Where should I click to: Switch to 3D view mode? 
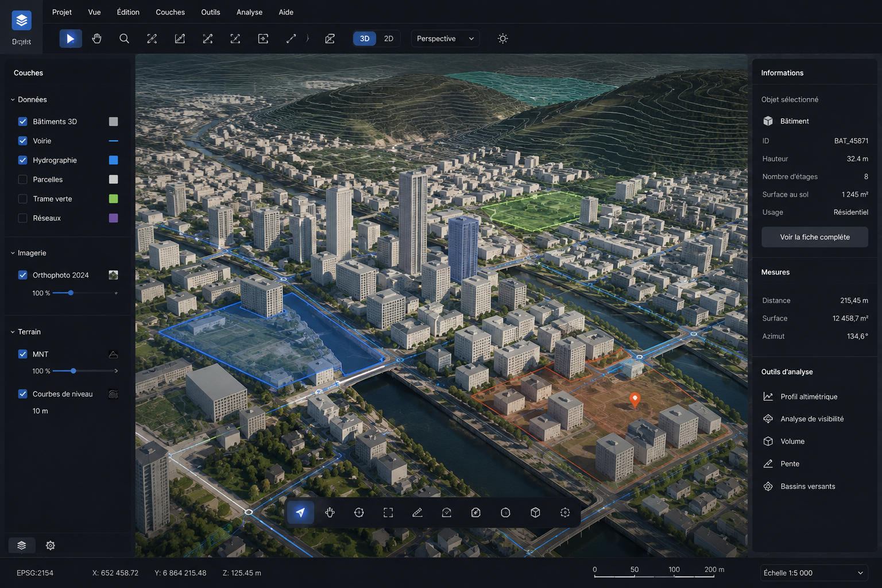(365, 38)
